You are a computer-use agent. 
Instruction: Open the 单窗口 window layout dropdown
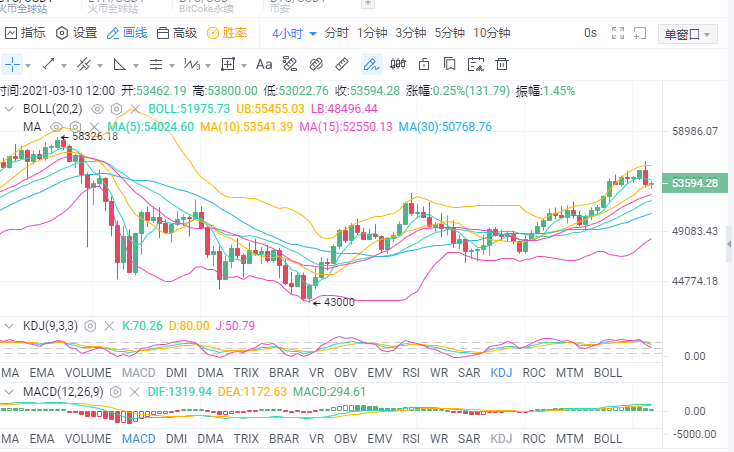(x=688, y=34)
